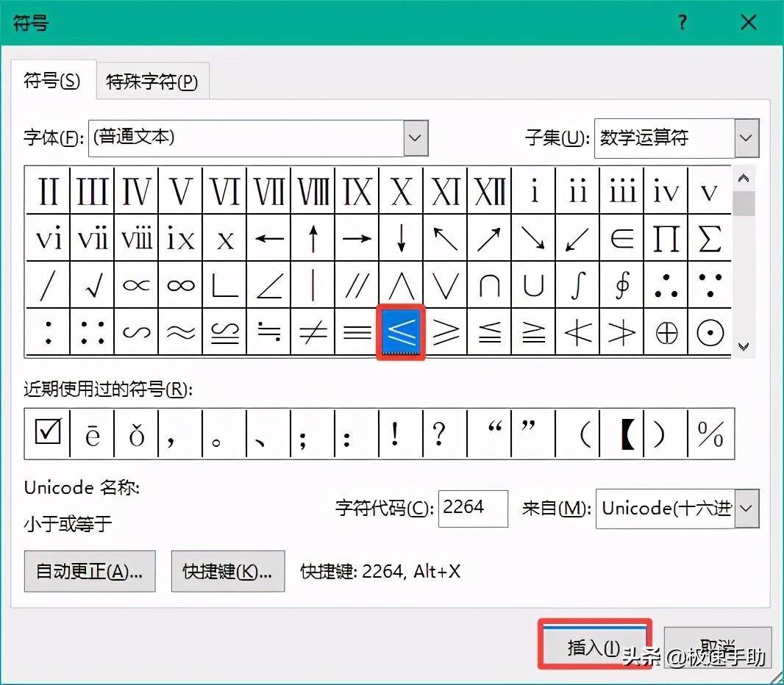Screen dimensions: 784x685
Task: Open the 字体 font dropdown
Action: [416, 138]
